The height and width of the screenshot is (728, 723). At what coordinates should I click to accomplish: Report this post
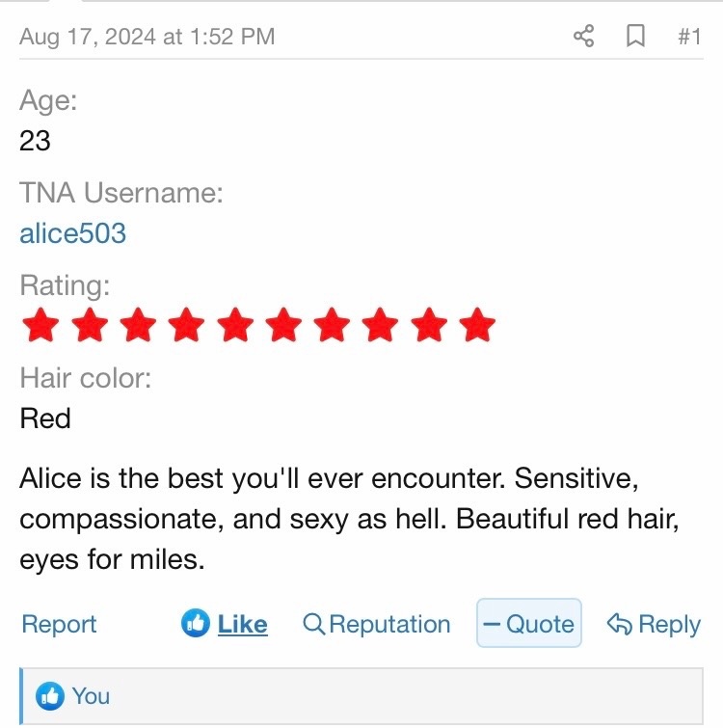(59, 624)
